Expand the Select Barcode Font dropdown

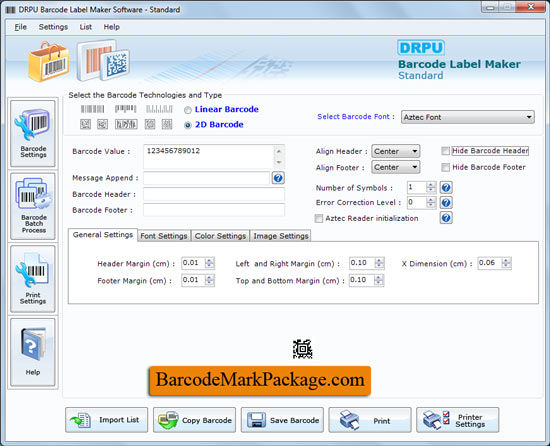[468, 117]
